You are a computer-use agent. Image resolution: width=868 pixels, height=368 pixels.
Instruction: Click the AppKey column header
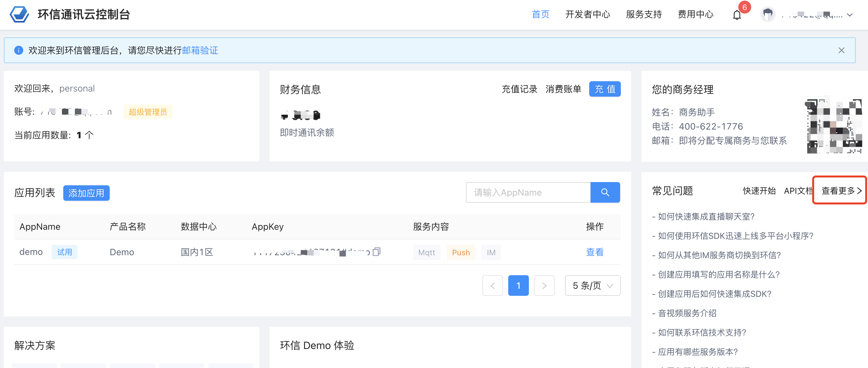click(x=267, y=227)
